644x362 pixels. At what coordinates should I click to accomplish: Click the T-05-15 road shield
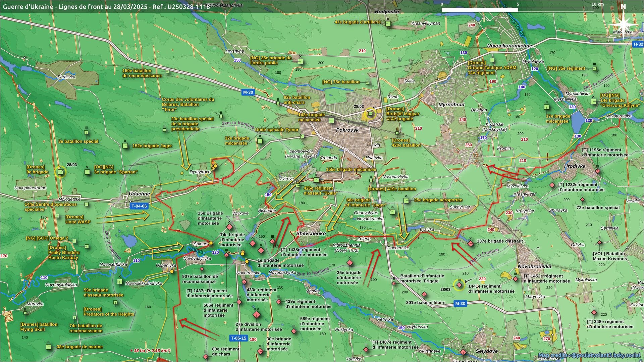point(239,338)
